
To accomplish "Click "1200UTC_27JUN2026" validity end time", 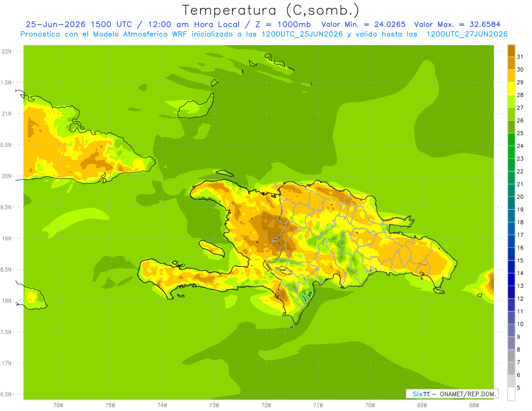I will pyautogui.click(x=467, y=34).
